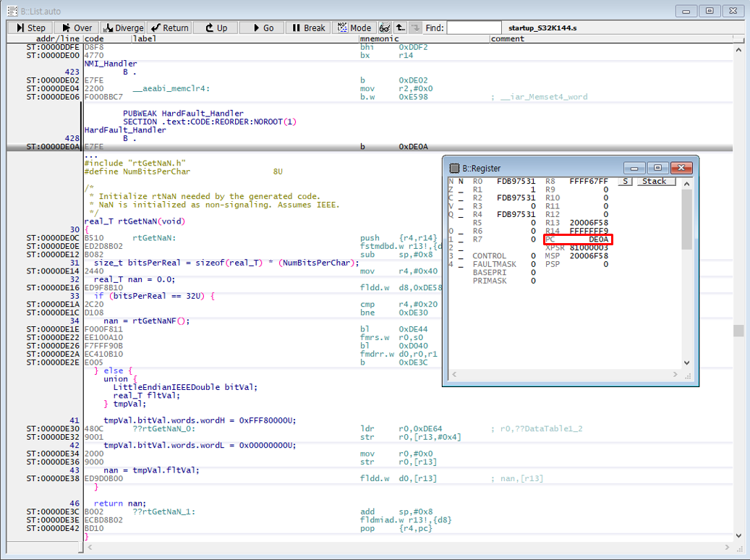Click the glasses tracking icon in the toolbar
This screenshot has width=750, height=560.
pyautogui.click(x=385, y=27)
